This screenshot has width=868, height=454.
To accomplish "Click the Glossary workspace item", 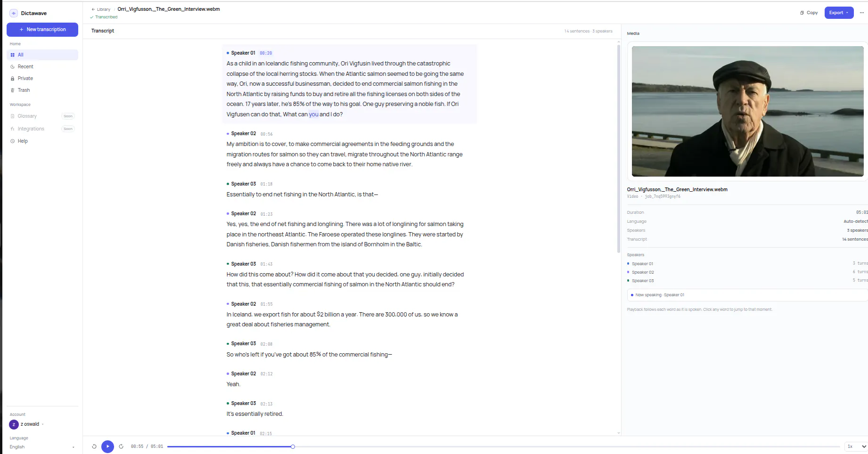I will 42,116.
